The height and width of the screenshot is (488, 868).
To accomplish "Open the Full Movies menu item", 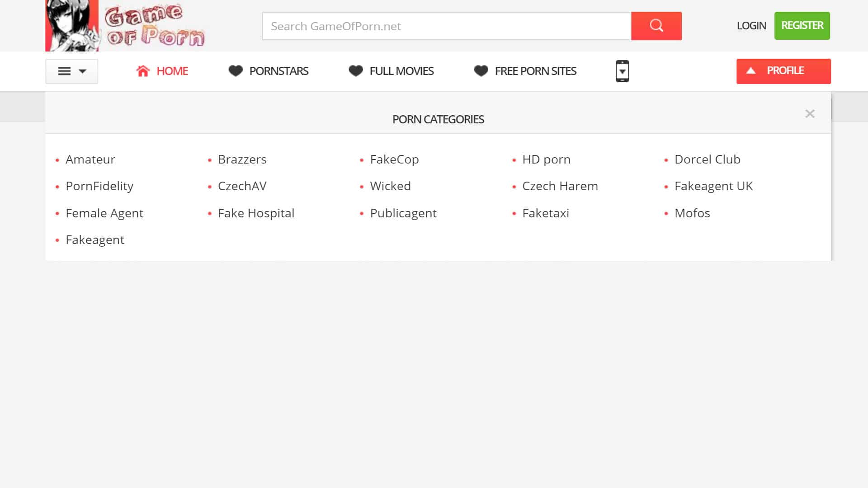I will [401, 71].
